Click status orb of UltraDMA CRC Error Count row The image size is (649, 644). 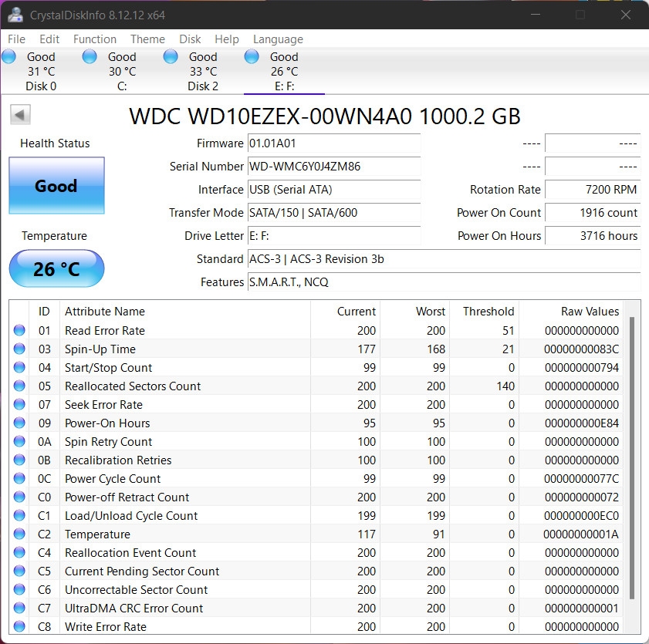[19, 608]
